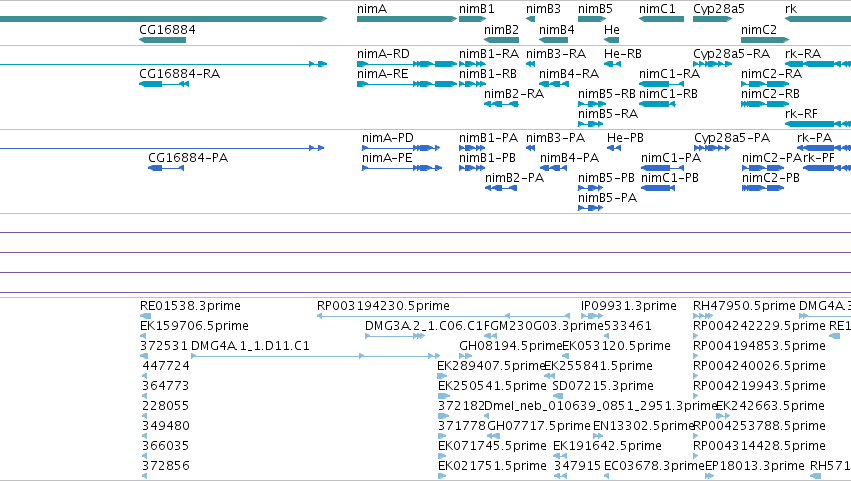This screenshot has width=851, height=481.
Task: Open transcript Cyp28a5-RA
Action: 731,54
